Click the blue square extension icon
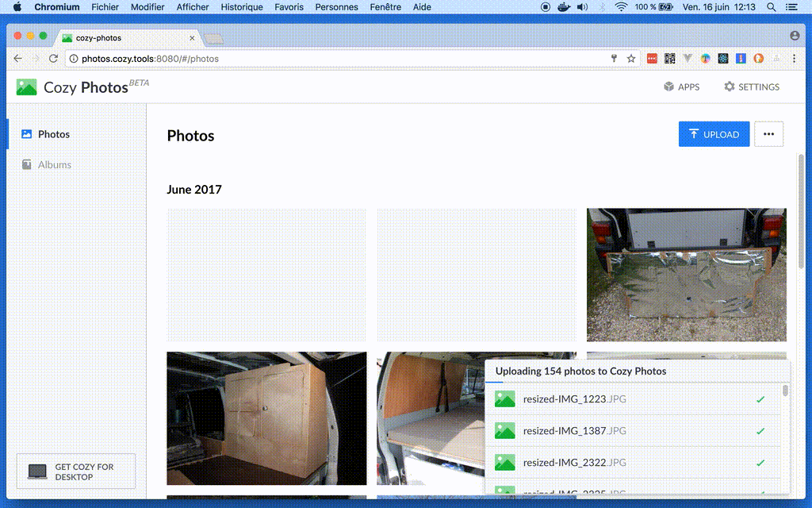Screen dimensions: 812x508 741,59
